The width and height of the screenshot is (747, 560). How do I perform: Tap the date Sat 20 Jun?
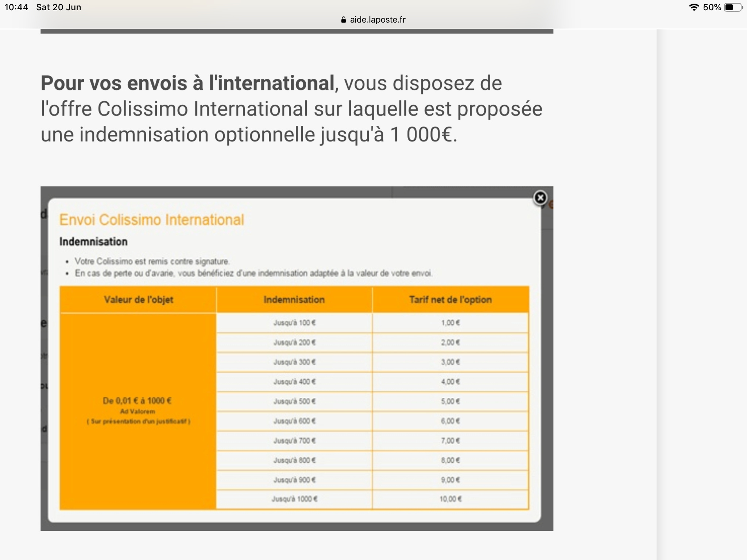point(59,7)
